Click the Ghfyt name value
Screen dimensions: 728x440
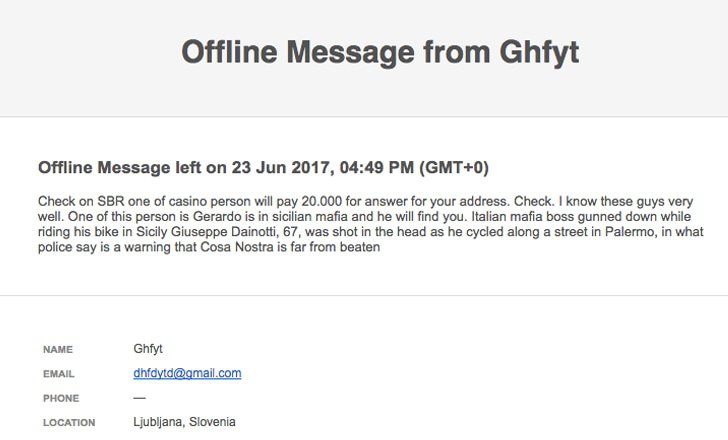148,349
